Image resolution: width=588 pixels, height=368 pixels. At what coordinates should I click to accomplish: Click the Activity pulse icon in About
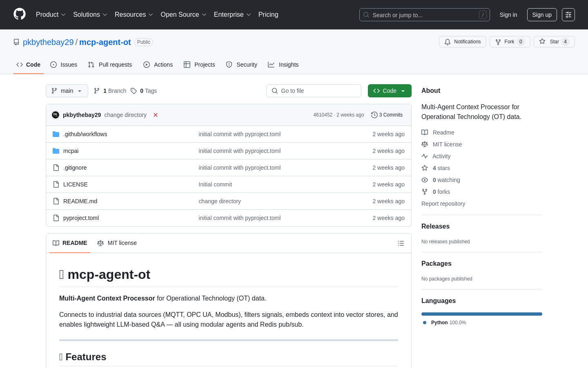pyautogui.click(x=425, y=156)
